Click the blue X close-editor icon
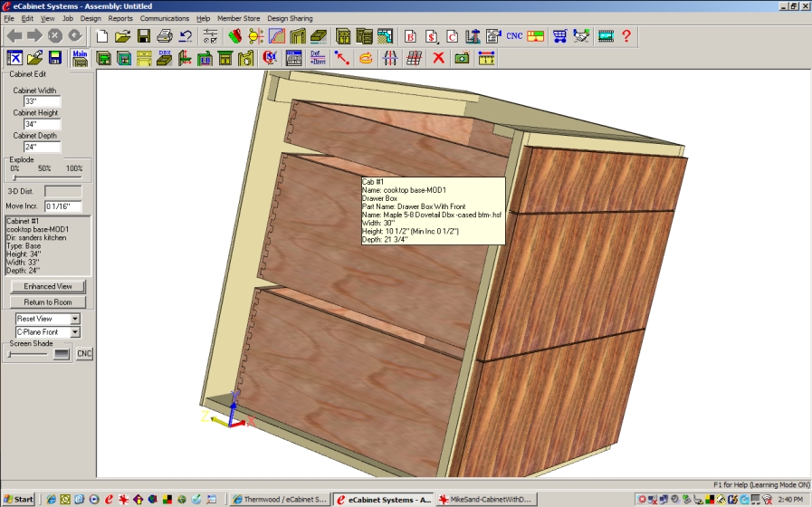 14,58
